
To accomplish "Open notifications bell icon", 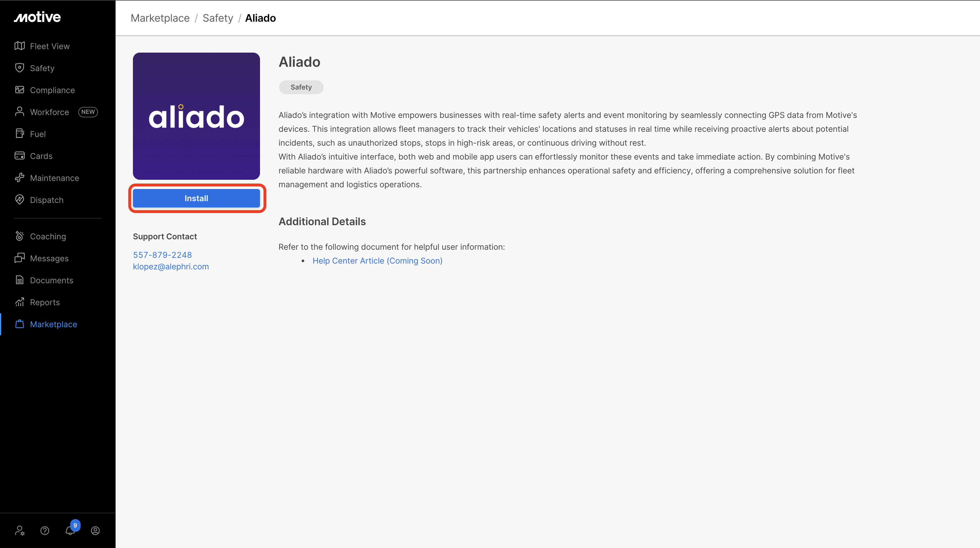I will click(x=70, y=530).
